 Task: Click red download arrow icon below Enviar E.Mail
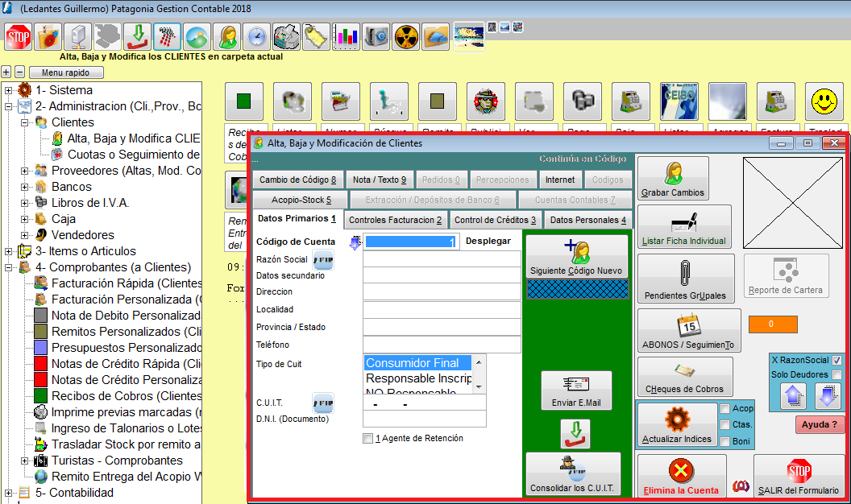(575, 433)
